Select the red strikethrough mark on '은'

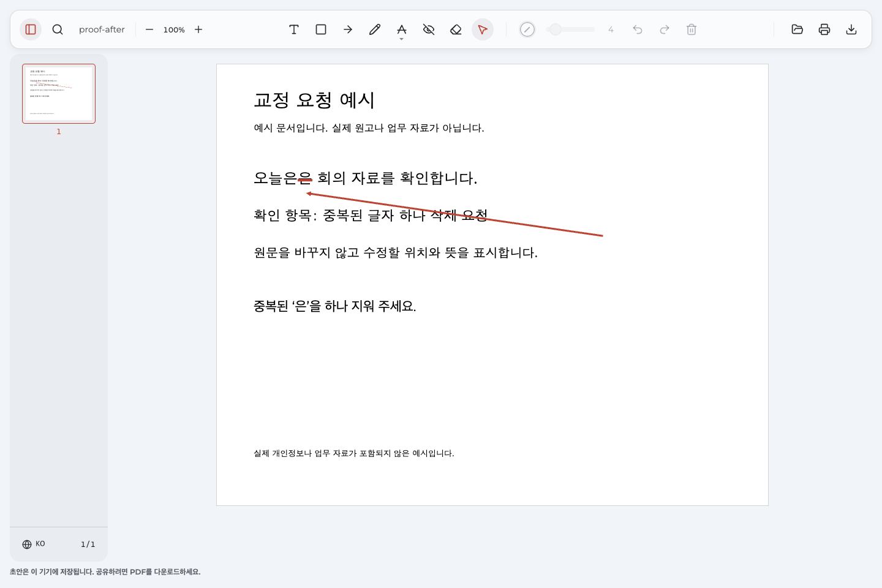[x=305, y=179]
